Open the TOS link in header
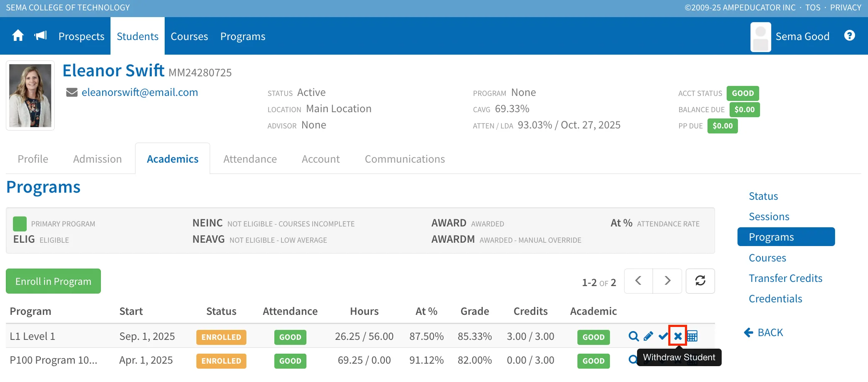The image size is (868, 382). (x=813, y=8)
